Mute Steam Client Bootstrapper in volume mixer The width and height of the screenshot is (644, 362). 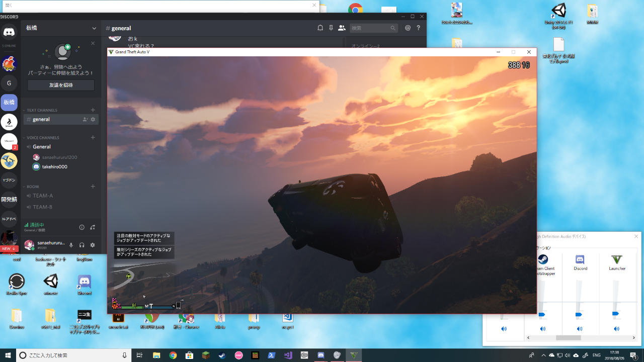pyautogui.click(x=542, y=329)
